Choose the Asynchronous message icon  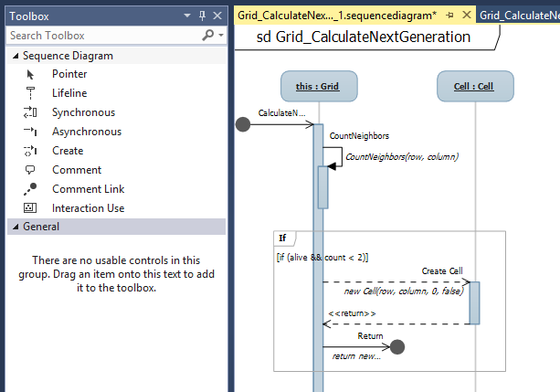click(x=30, y=132)
